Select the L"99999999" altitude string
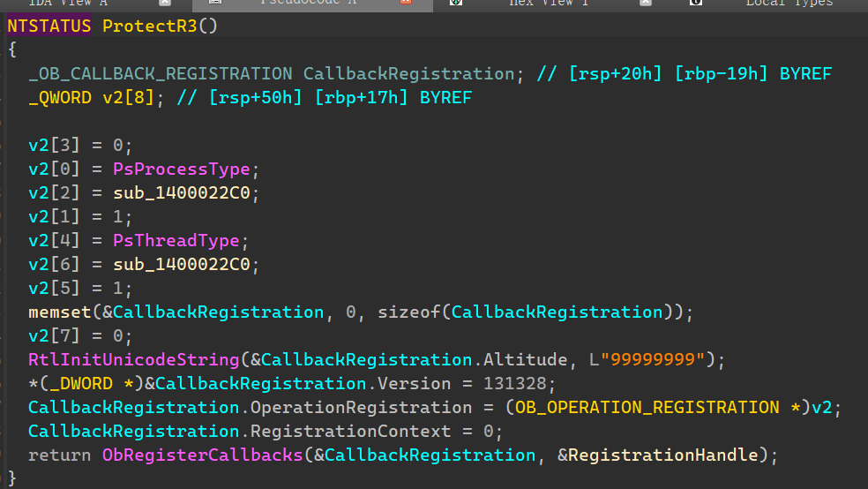 click(647, 359)
